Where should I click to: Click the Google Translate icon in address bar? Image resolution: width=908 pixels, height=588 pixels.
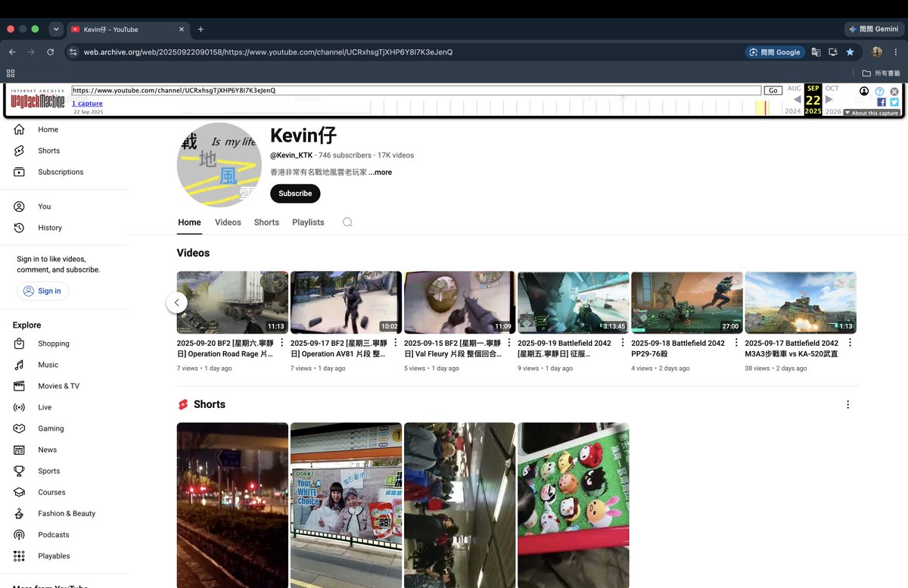click(x=816, y=52)
